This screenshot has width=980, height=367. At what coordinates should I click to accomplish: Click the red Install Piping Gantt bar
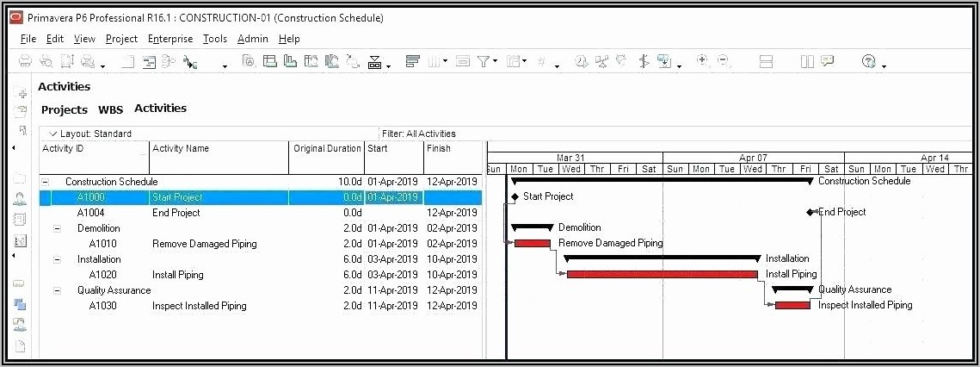(664, 274)
